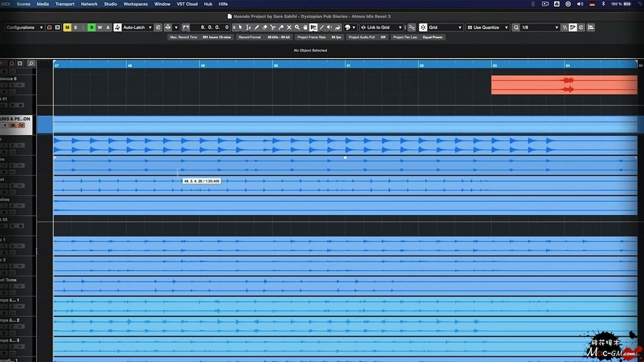Open the Transport menu
Viewport: 644px width, 362px height.
pyautogui.click(x=64, y=4)
